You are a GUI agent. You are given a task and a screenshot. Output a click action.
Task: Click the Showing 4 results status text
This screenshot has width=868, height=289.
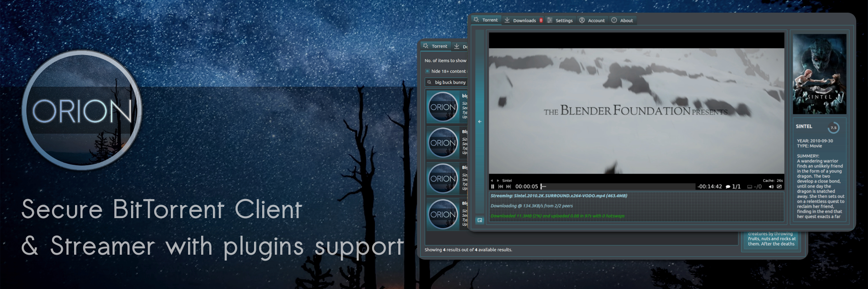pyautogui.click(x=468, y=250)
